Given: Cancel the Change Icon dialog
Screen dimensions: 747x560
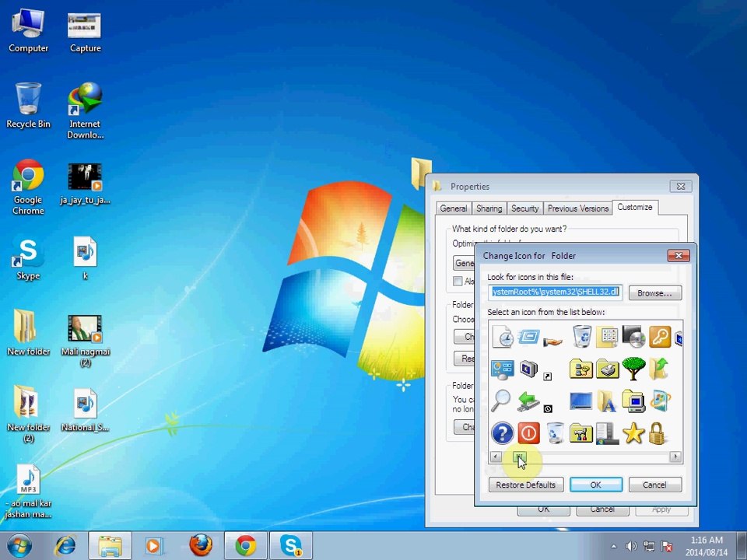Looking at the screenshot, I should pos(655,485).
